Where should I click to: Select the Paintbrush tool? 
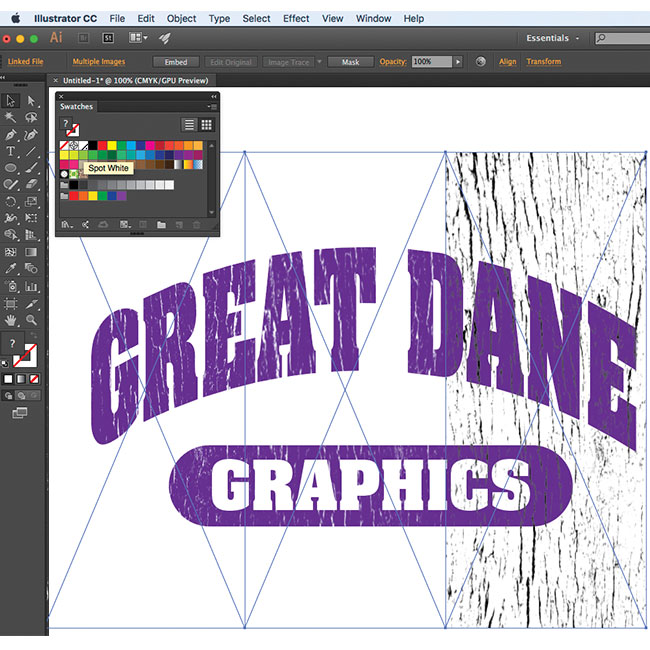(31, 168)
